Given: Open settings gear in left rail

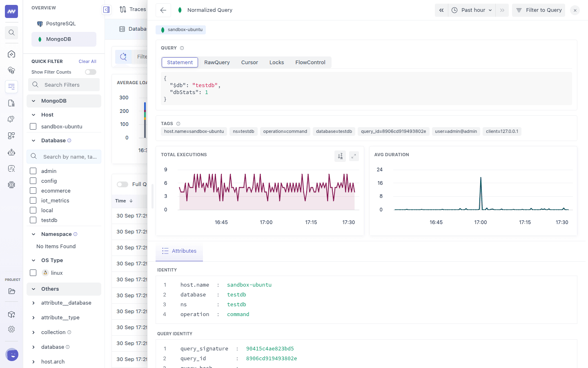Looking at the screenshot, I should pos(11,329).
